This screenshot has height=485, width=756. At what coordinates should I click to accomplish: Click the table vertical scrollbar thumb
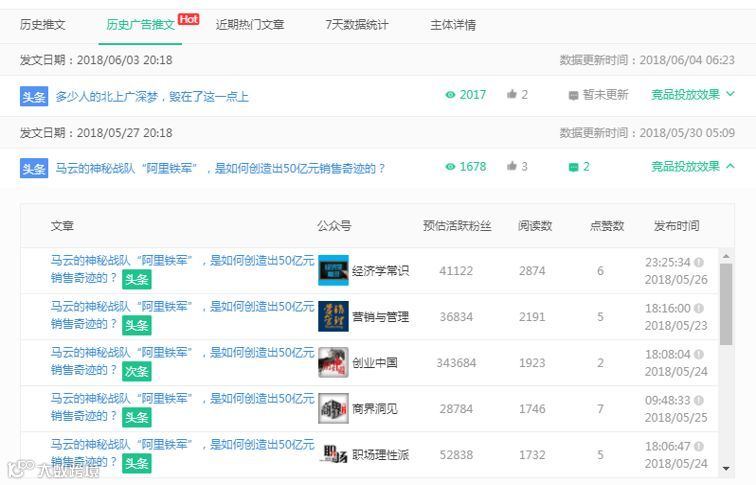click(x=726, y=304)
